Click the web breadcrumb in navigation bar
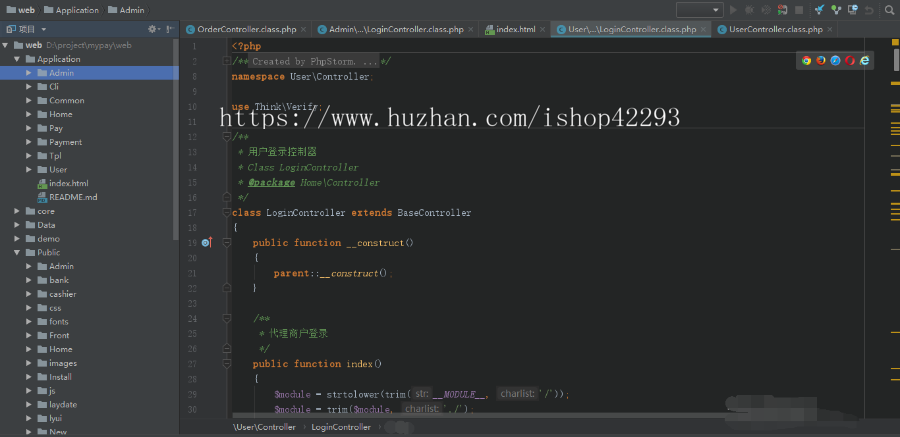This screenshot has height=437, width=900. [20, 10]
